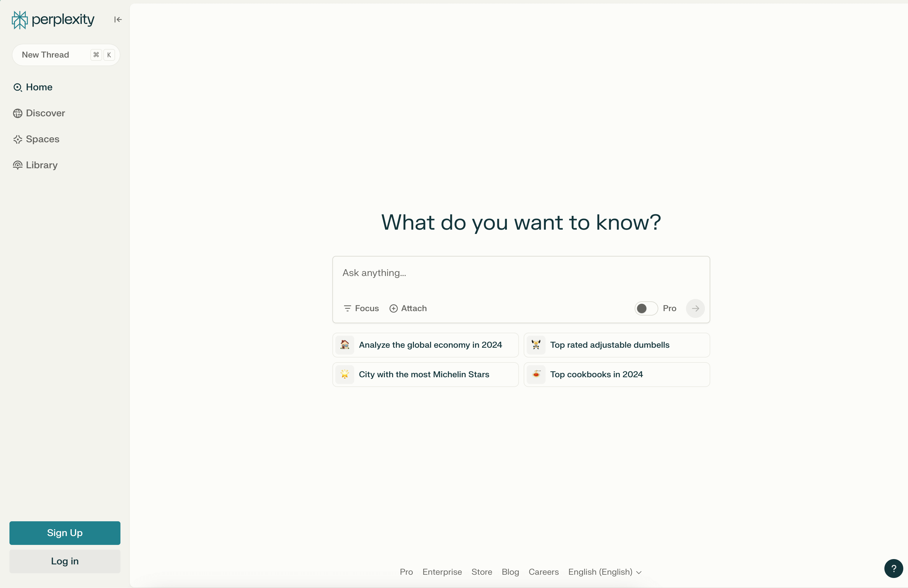Toggle the Pro search switch
Screen dimensions: 908x588
(646, 308)
